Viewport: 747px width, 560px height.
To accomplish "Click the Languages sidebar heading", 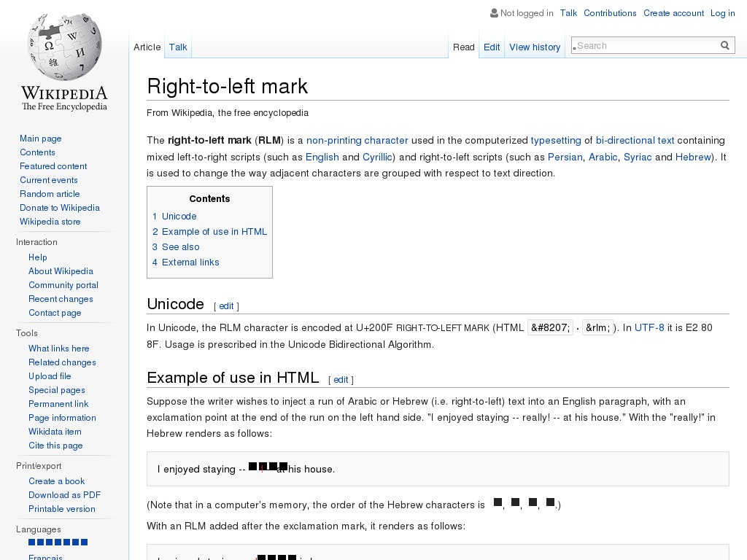I will pyautogui.click(x=38, y=529).
